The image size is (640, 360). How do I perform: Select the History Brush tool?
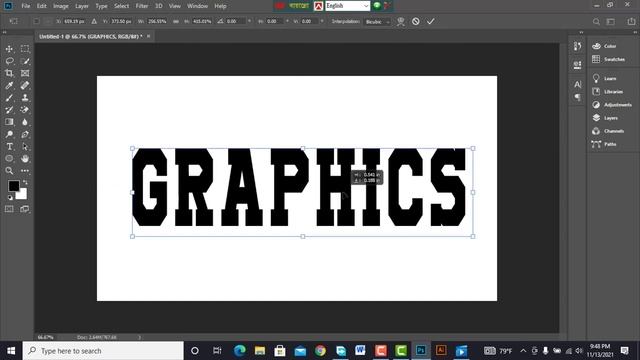[x=9, y=110]
